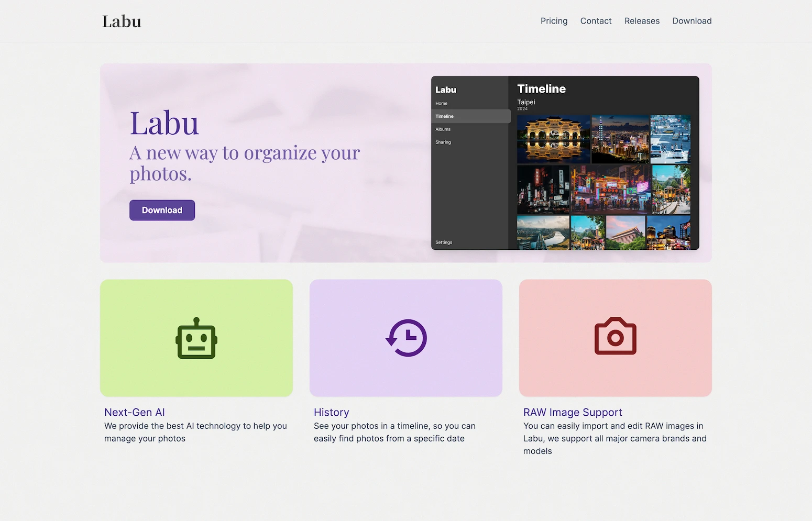Click the red camera icon
Screen dimensions: 812x521
(615, 337)
